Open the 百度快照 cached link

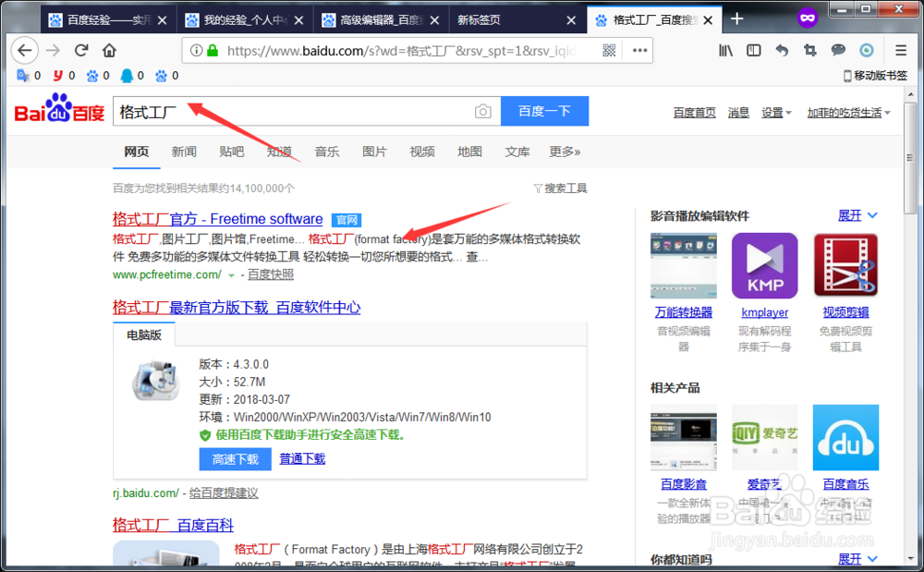271,274
